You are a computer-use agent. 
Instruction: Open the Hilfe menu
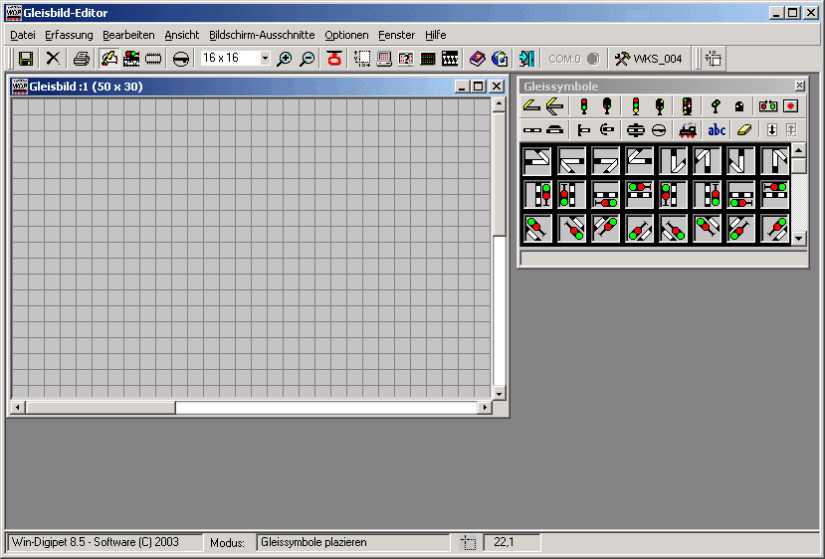(436, 35)
